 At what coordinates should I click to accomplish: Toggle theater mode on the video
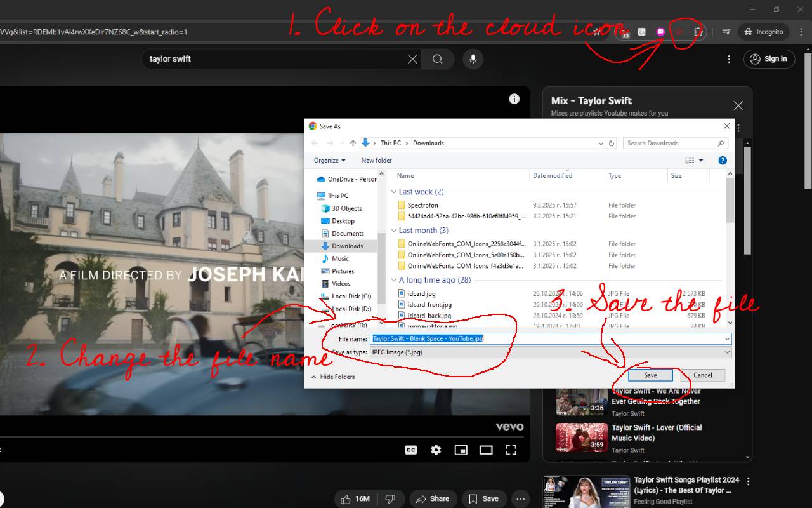click(x=486, y=450)
